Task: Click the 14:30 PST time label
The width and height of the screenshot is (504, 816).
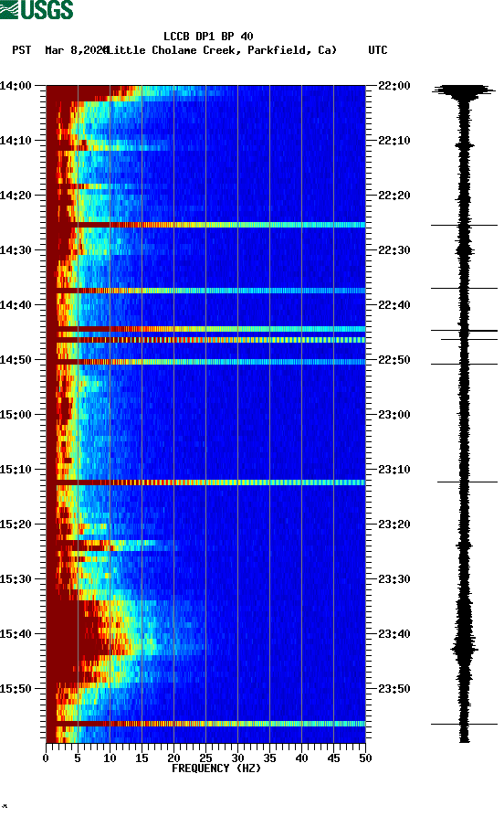Action: pos(16,249)
